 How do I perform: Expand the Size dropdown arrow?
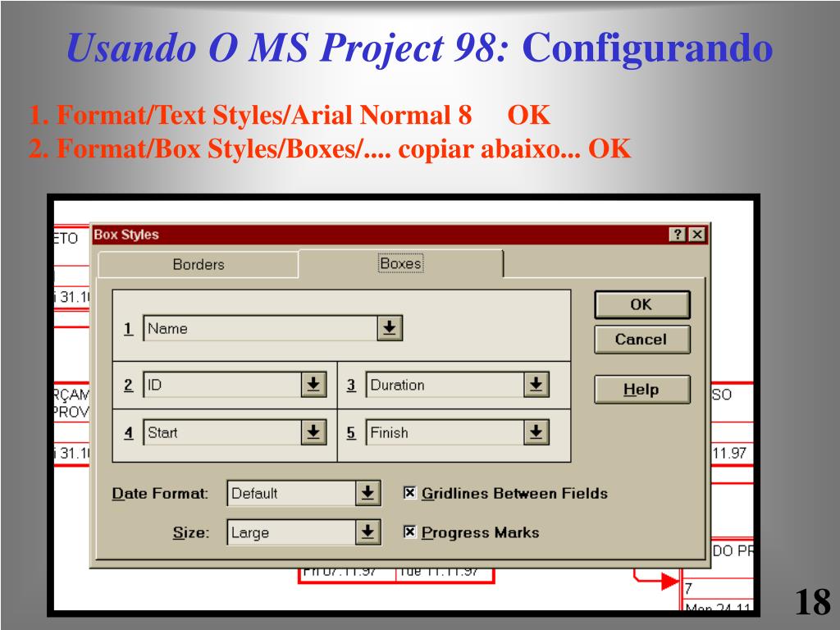368,532
